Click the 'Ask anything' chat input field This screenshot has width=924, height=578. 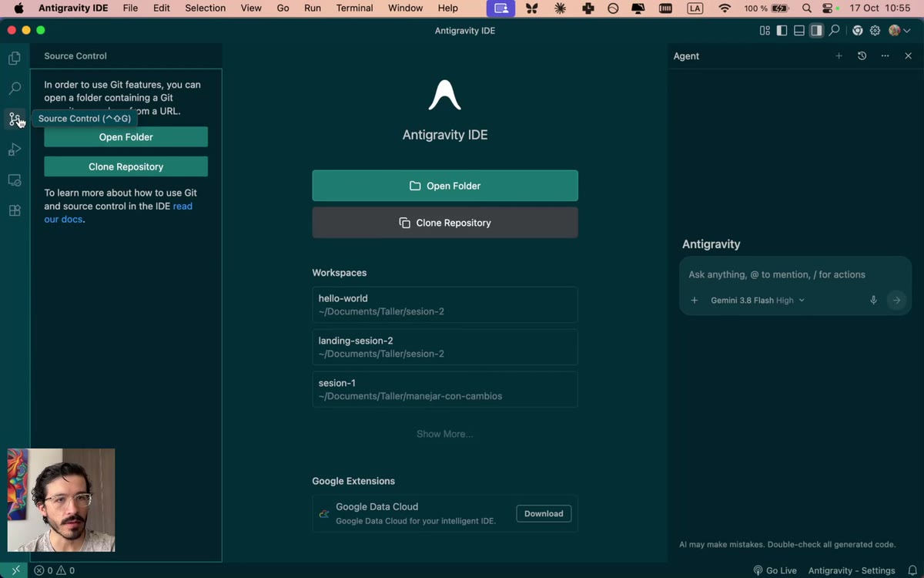click(795, 274)
